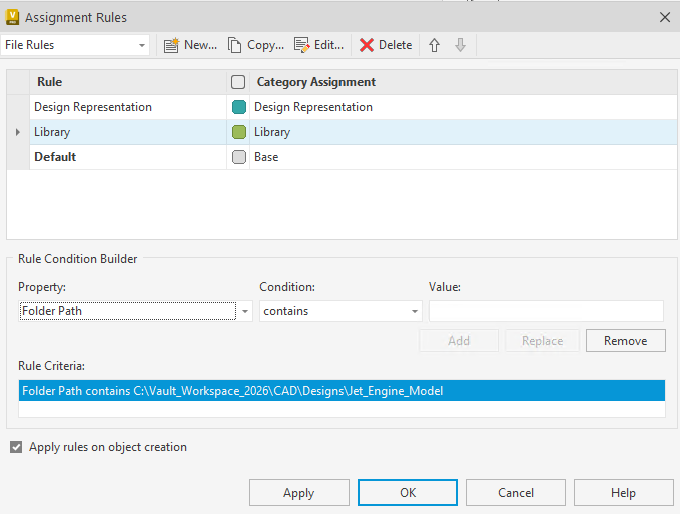Click the Rule column header
Image resolution: width=680 pixels, height=514 pixels.
128,82
